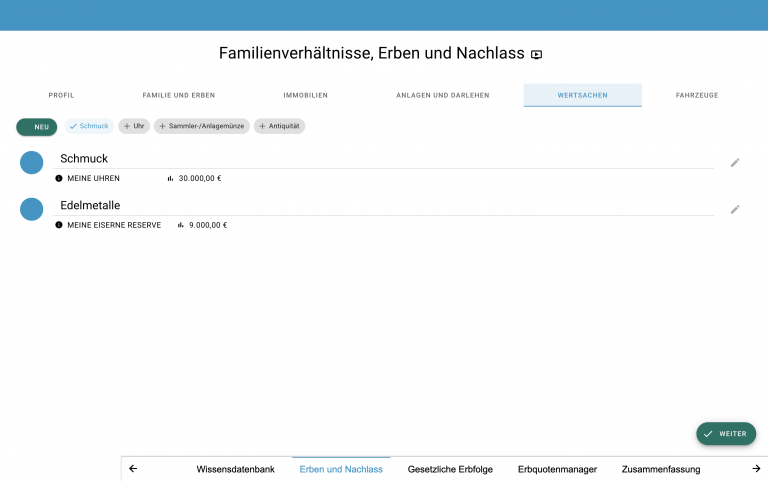
Task: Edit the Schmuck entry via pencil icon
Action: point(735,163)
